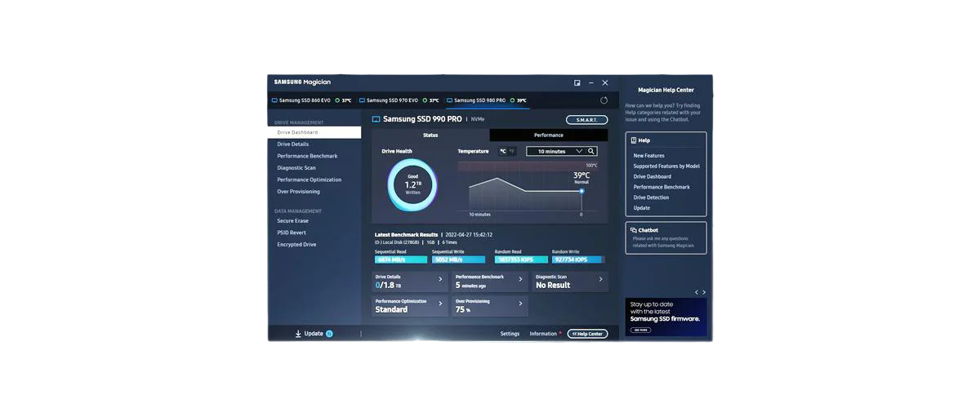Click the Chatbot speech bubble icon
The width and height of the screenshot is (980, 408).
[634, 230]
